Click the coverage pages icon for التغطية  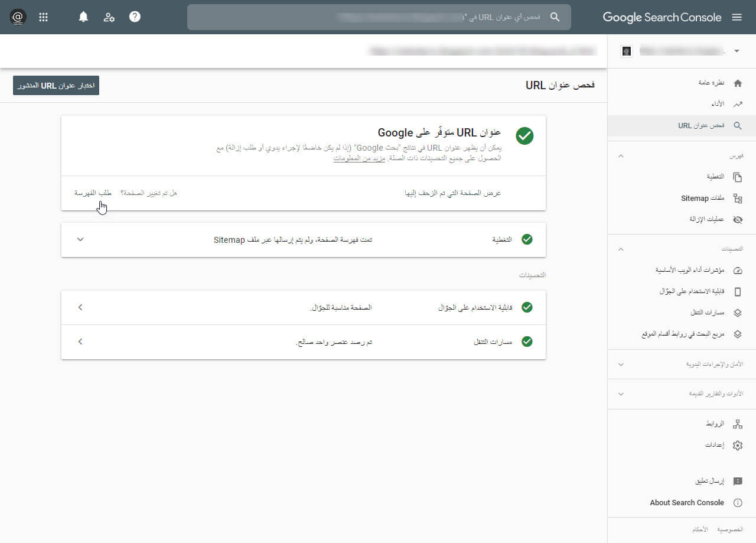pyautogui.click(x=737, y=177)
